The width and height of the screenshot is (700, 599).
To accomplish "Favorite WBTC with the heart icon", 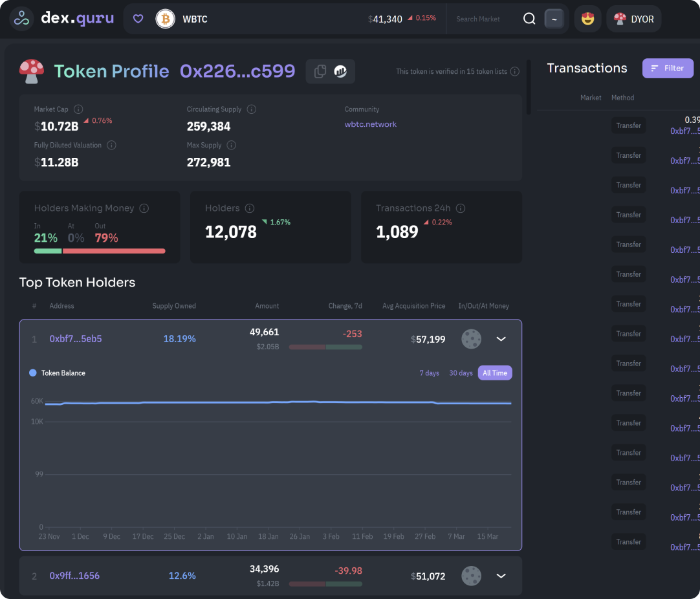I will [138, 19].
